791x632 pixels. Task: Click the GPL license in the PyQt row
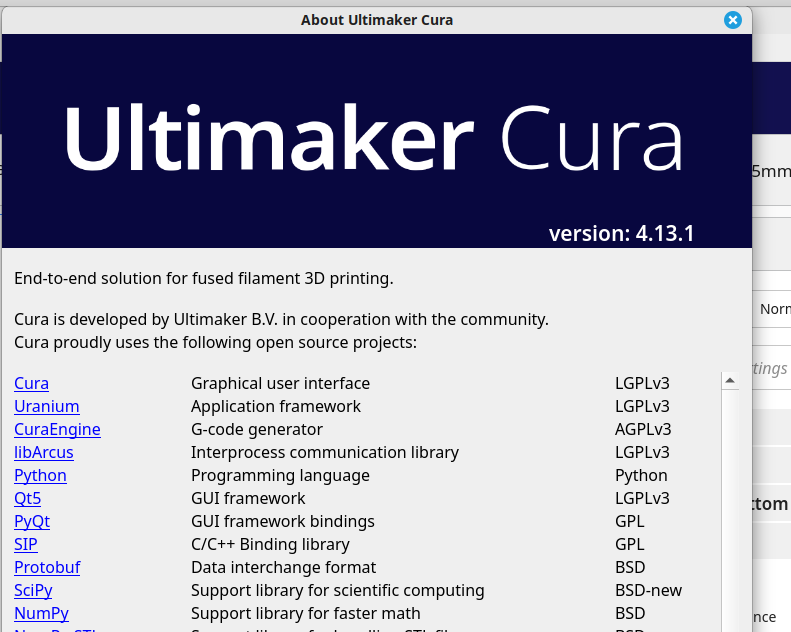(629, 522)
